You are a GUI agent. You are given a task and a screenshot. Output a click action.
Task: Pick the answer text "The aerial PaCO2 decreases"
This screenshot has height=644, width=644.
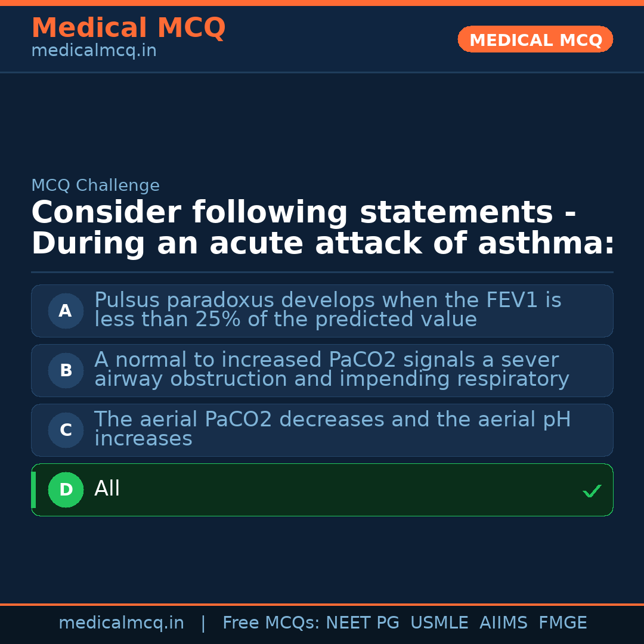[332, 429]
